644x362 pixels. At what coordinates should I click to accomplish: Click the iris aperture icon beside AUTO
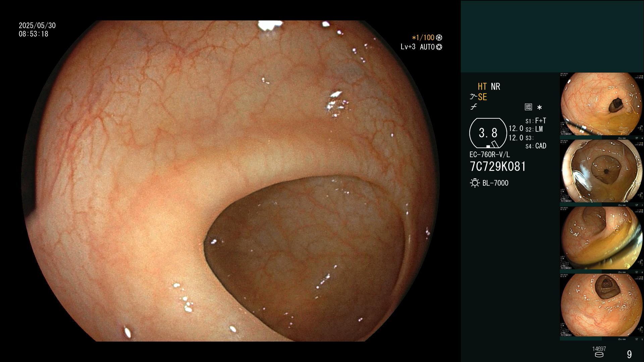coord(439,47)
